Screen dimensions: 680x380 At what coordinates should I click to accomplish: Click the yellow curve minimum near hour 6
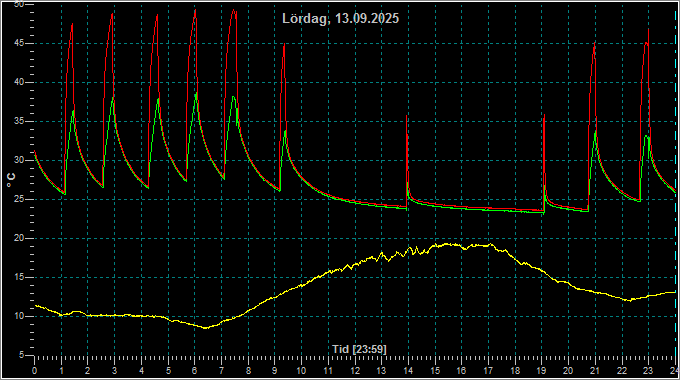coord(206,328)
